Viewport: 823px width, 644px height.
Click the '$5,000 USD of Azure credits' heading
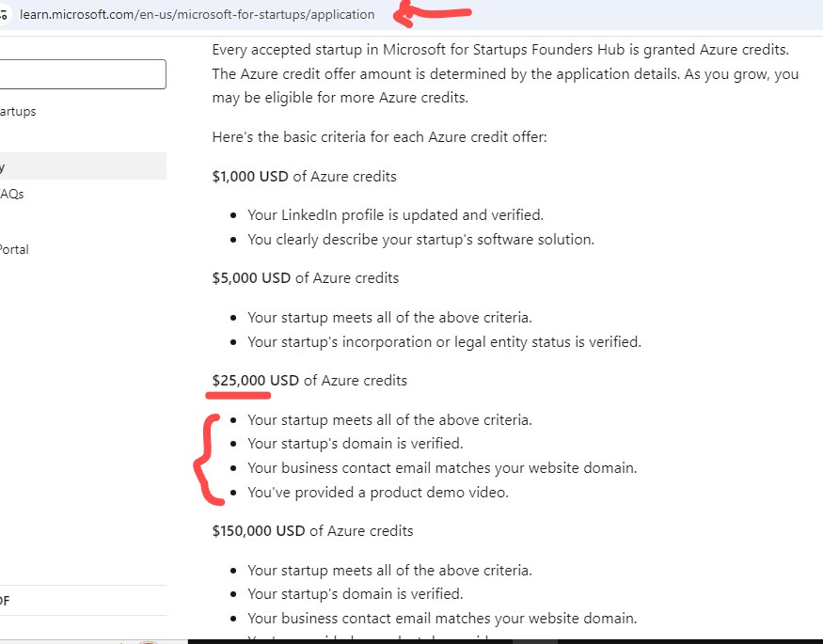305,278
